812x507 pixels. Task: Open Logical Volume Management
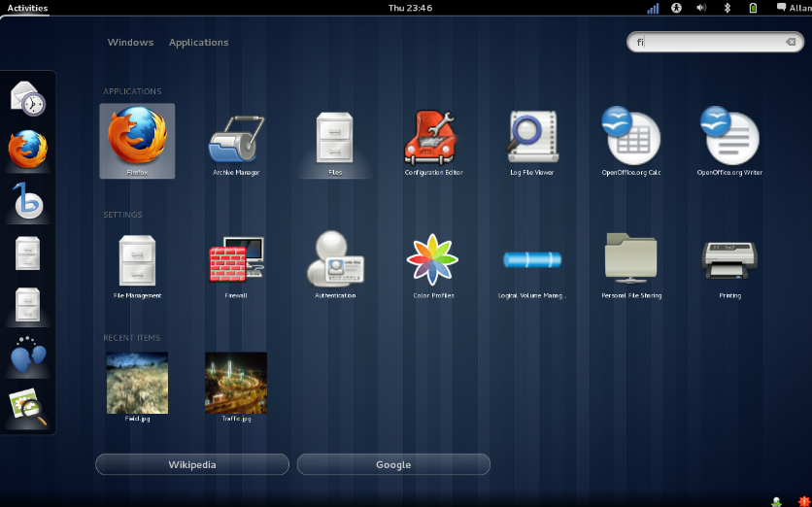pyautogui.click(x=532, y=264)
